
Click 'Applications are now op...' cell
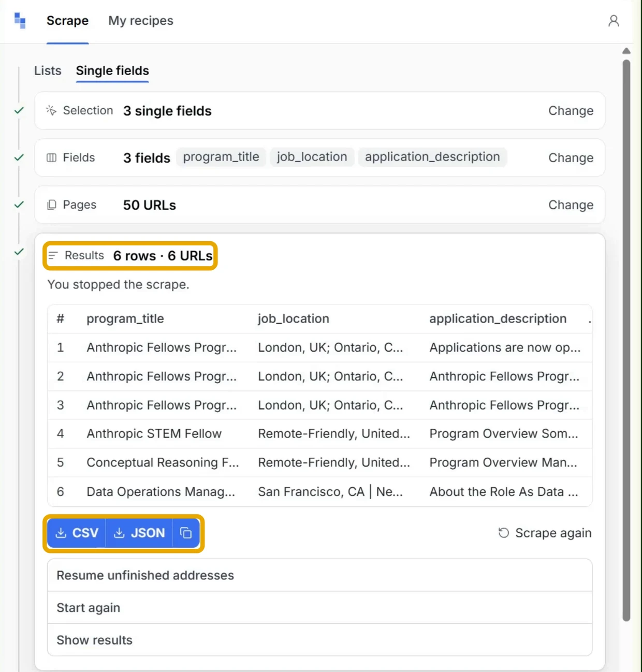505,347
